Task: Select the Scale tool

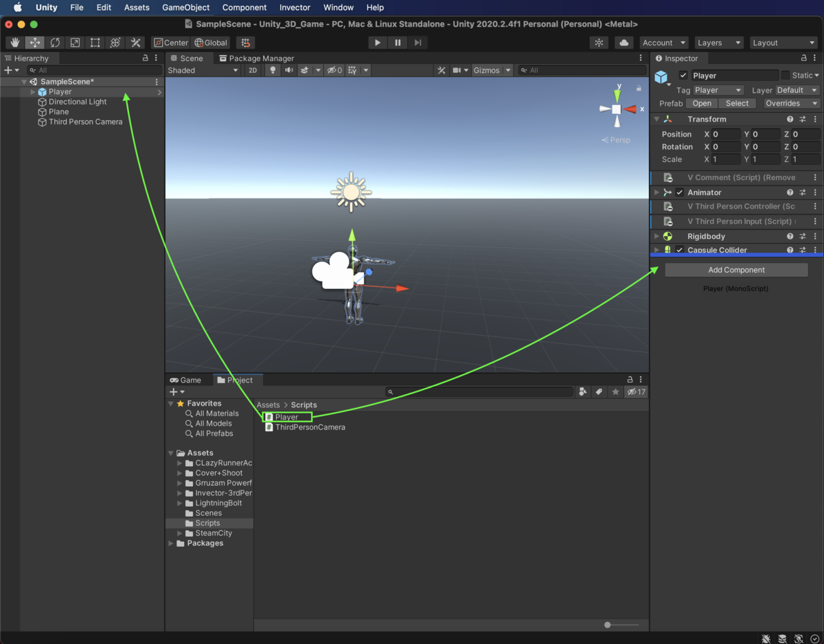Action: (x=75, y=43)
